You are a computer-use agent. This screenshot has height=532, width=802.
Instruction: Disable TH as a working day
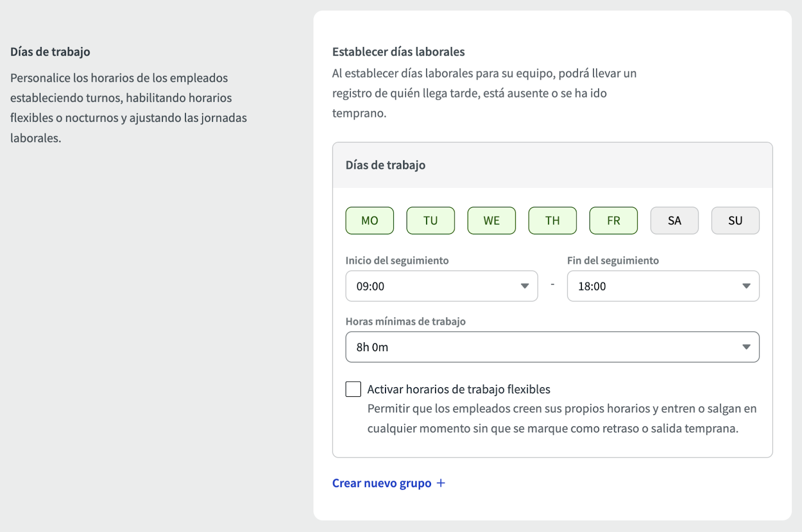coord(552,220)
